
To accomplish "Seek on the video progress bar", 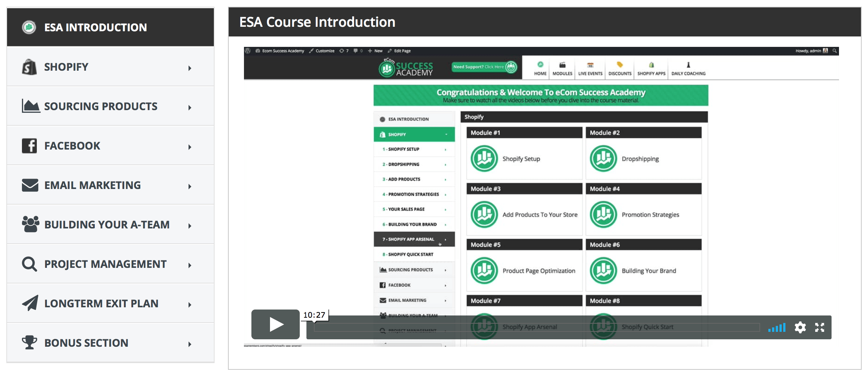I will 537,327.
